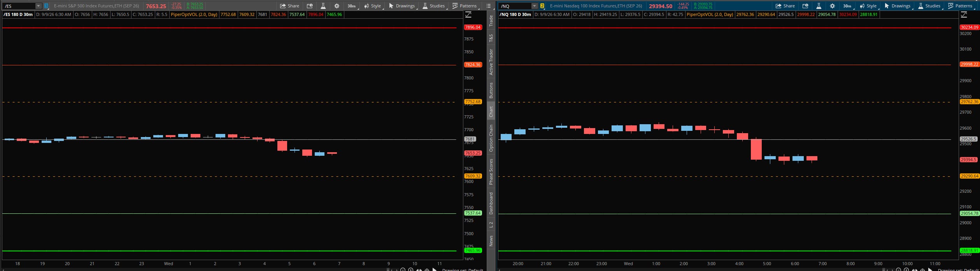This screenshot has width=980, height=271.
Task: Open chart settings gear on the /ES chart
Action: 337,6
